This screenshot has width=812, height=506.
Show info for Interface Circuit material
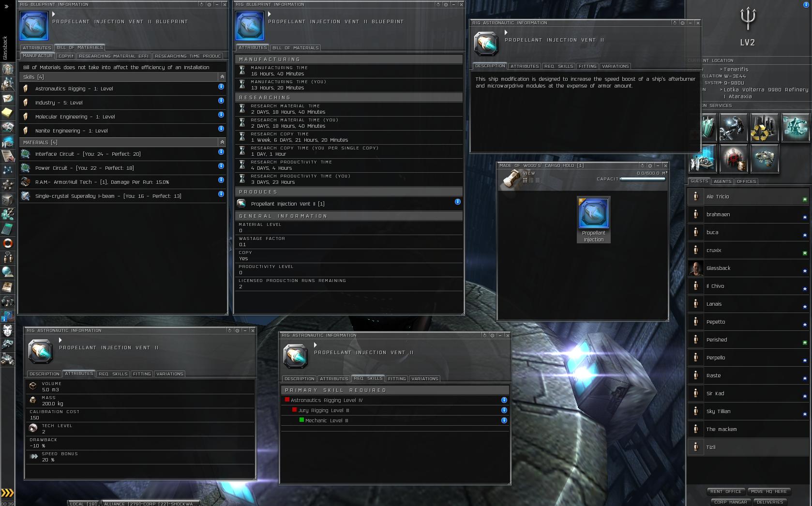(221, 152)
